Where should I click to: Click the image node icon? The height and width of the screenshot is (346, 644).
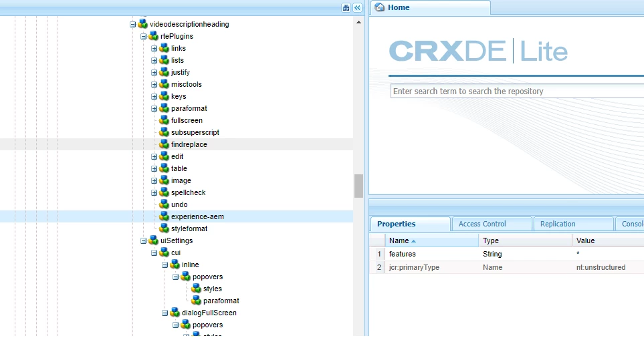coord(165,180)
